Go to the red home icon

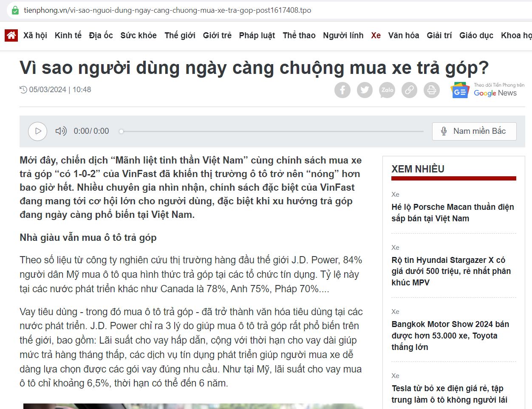tap(11, 35)
